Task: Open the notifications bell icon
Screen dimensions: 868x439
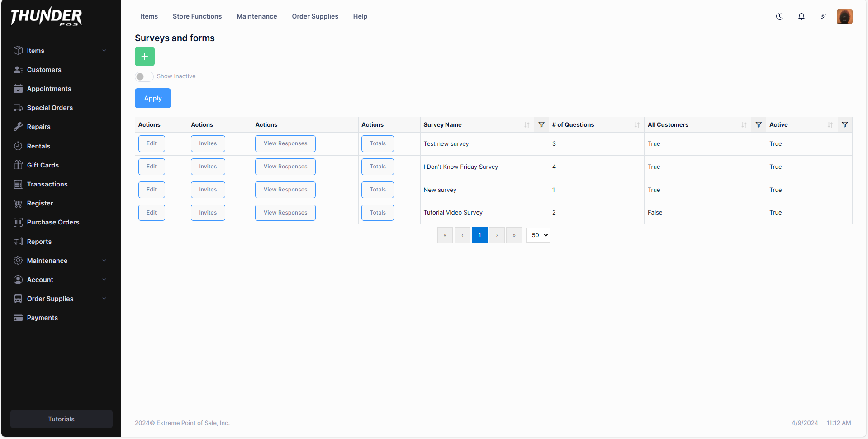Action: pos(801,17)
